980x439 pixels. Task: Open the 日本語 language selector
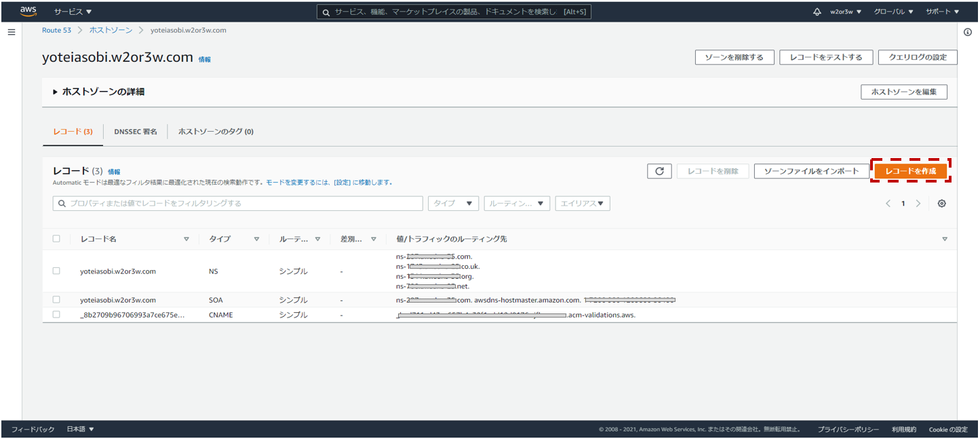pyautogui.click(x=80, y=430)
